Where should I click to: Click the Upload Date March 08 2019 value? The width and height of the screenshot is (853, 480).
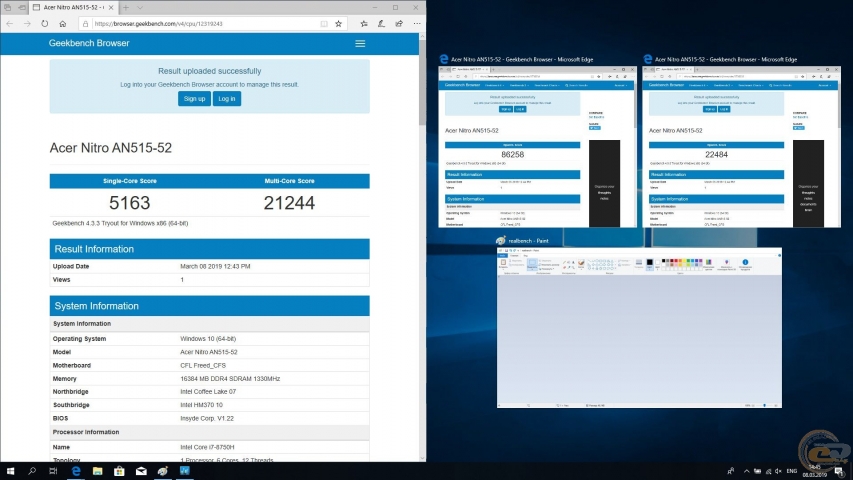(x=215, y=267)
